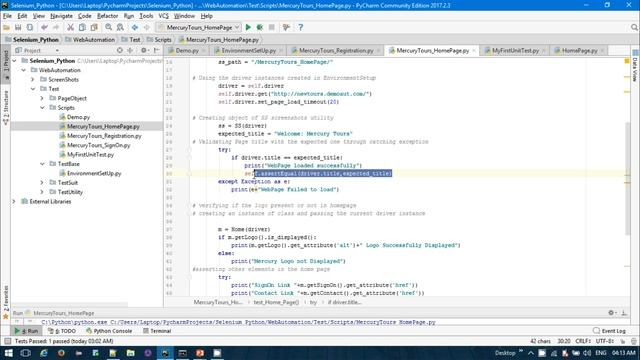Click the Synchronize toolbar icon
Viewport: 640px width, 360px height.
(x=30, y=27)
